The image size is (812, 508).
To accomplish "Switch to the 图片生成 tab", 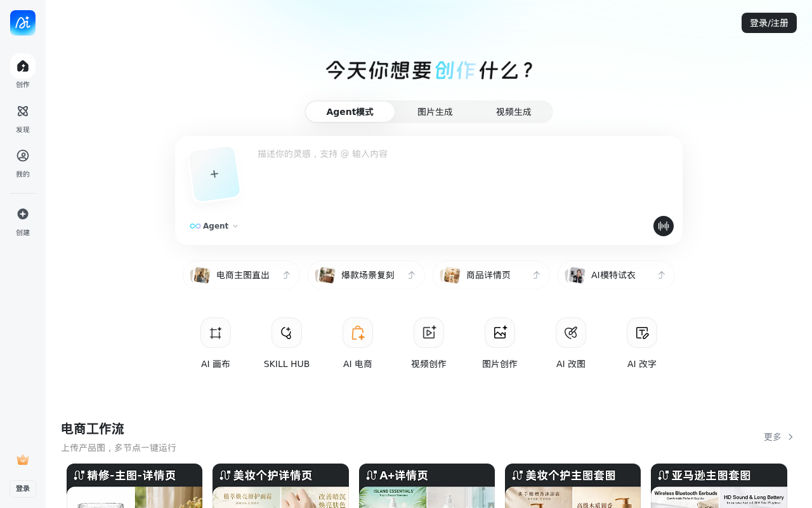I will 435,112.
